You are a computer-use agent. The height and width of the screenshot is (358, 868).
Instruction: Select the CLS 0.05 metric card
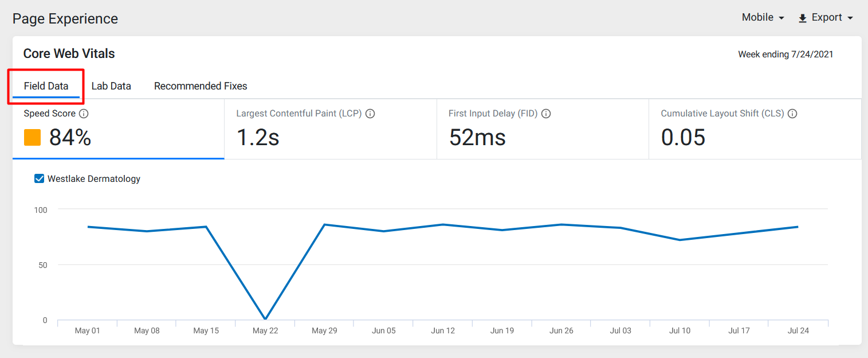click(755, 129)
